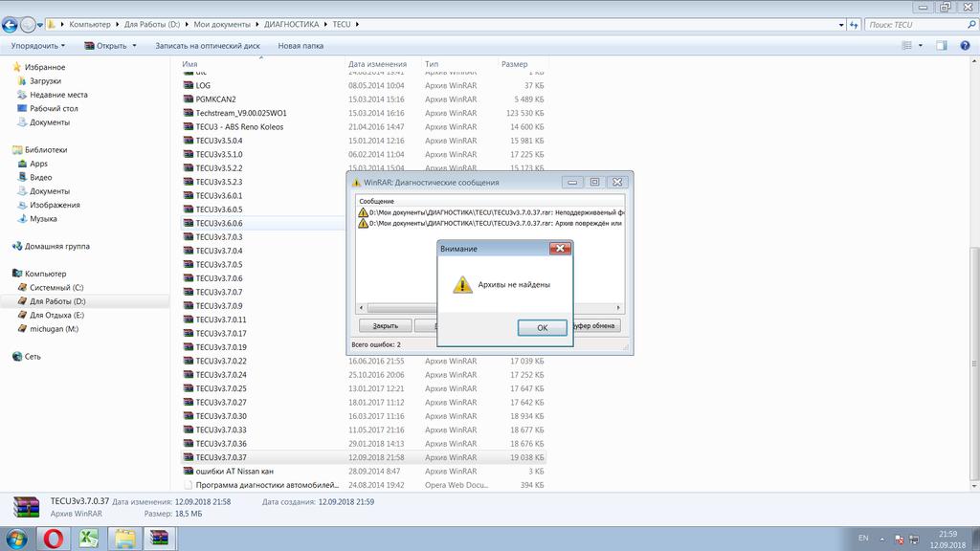Viewport: 980px width, 551px height.
Task: Open Excel from the taskbar
Action: click(x=89, y=539)
